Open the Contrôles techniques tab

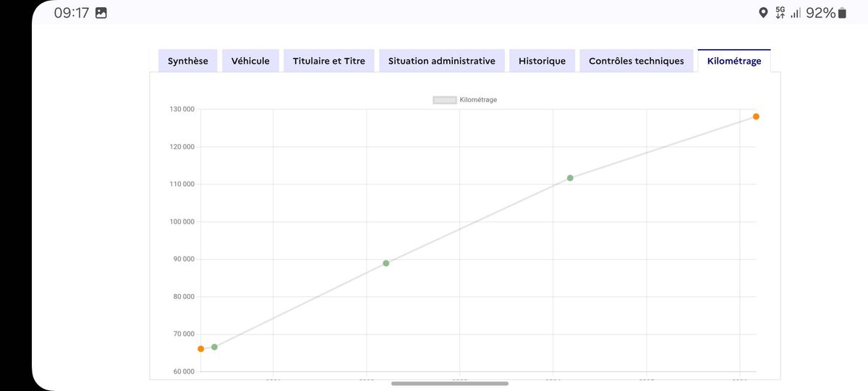tap(637, 61)
